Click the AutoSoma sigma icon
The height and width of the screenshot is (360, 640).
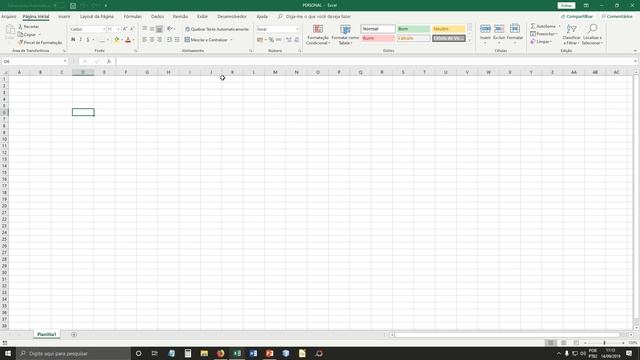(x=533, y=26)
